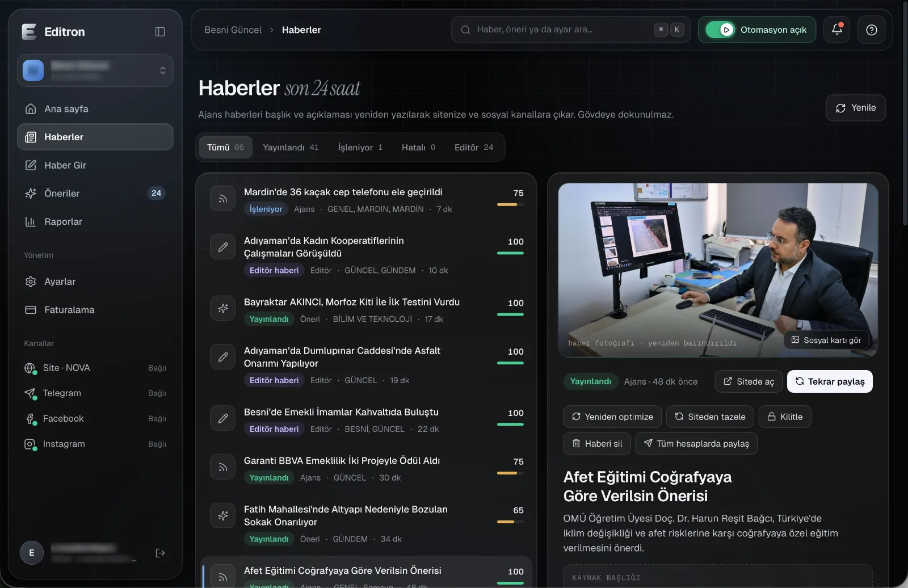The width and height of the screenshot is (908, 588).
Task: Click score bar of Garanti BBVA item
Action: [x=510, y=473]
